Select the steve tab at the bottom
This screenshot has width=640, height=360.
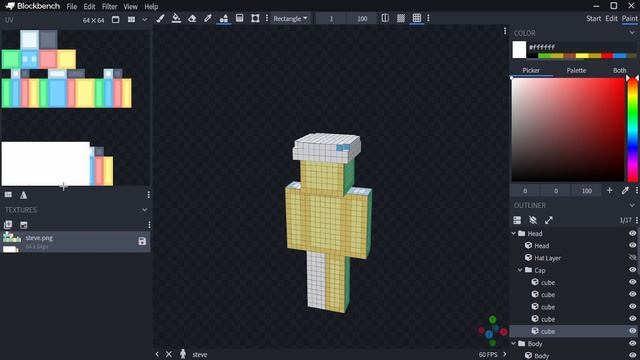(x=200, y=354)
